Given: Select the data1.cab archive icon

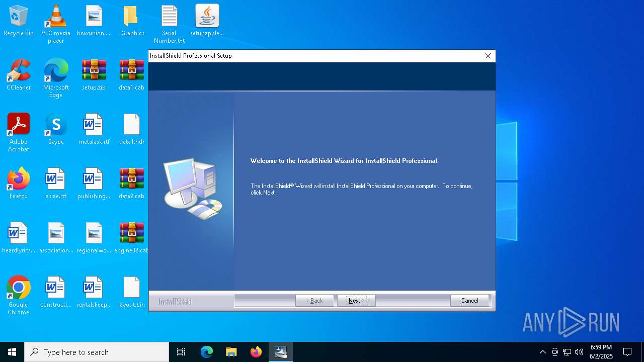Looking at the screenshot, I should pos(131,75).
